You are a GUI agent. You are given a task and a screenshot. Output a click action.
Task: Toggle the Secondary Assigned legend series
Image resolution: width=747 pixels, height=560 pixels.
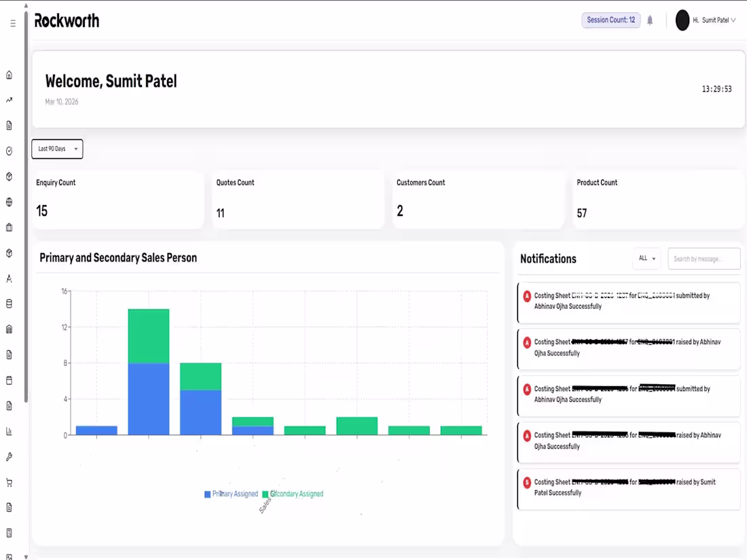click(x=293, y=493)
